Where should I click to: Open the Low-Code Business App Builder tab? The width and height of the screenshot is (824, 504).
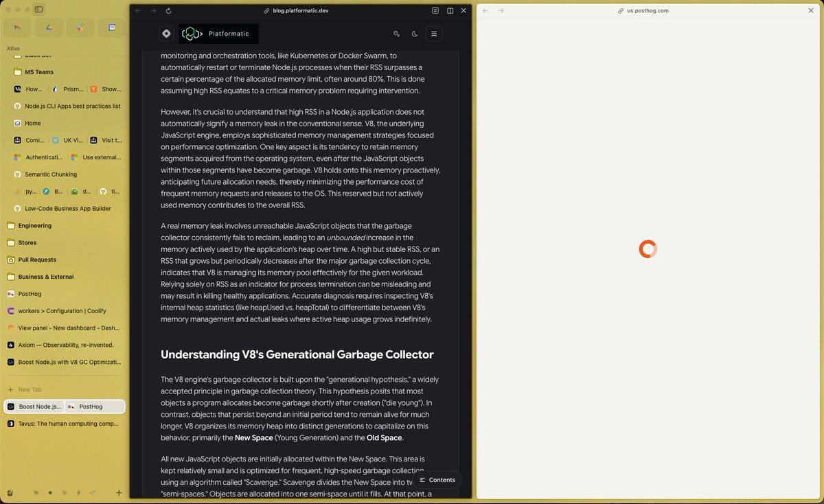(x=69, y=209)
